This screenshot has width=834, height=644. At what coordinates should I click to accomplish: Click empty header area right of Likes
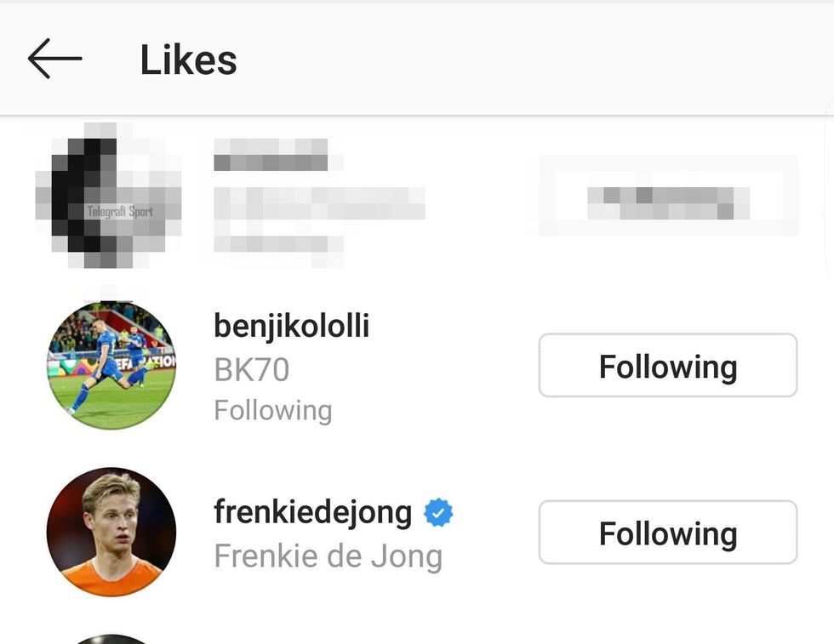pyautogui.click(x=528, y=60)
